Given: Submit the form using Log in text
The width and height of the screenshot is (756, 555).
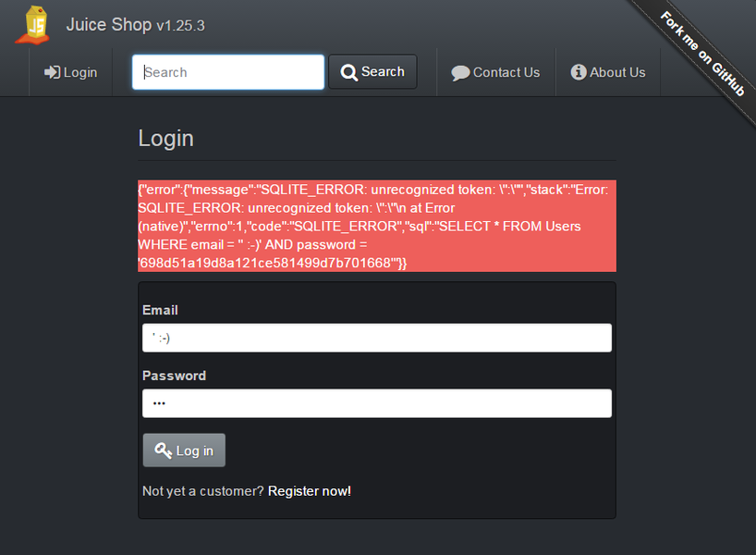Looking at the screenshot, I should (194, 450).
